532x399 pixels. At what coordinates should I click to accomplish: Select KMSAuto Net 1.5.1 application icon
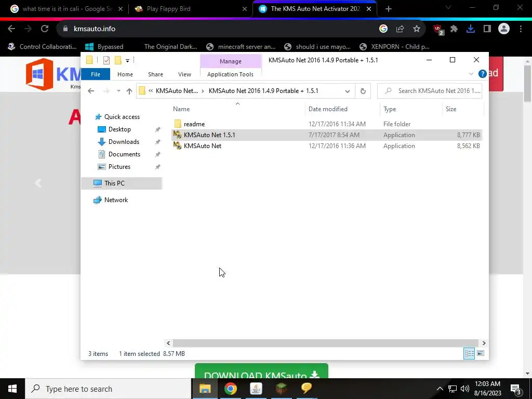click(x=177, y=135)
